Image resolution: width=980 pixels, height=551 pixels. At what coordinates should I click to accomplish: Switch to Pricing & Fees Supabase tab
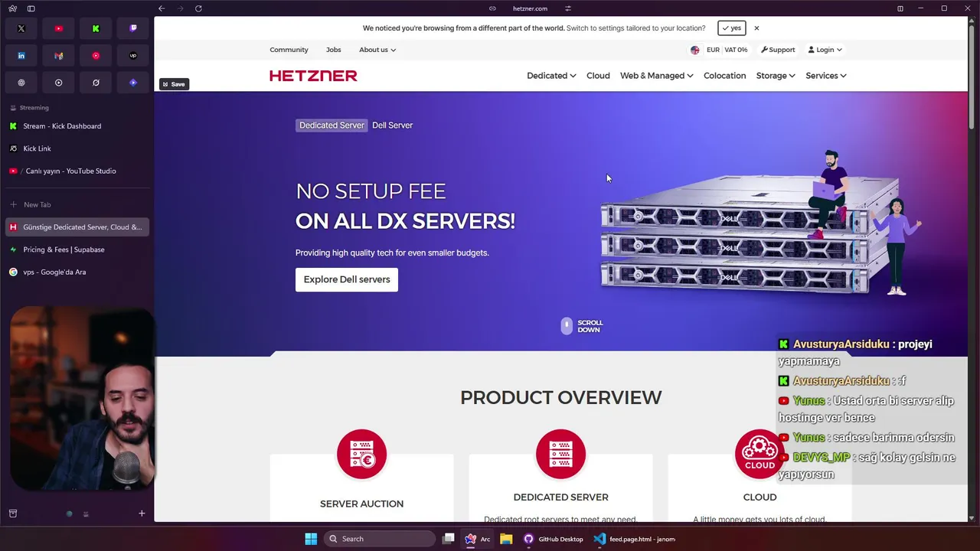tap(77, 249)
